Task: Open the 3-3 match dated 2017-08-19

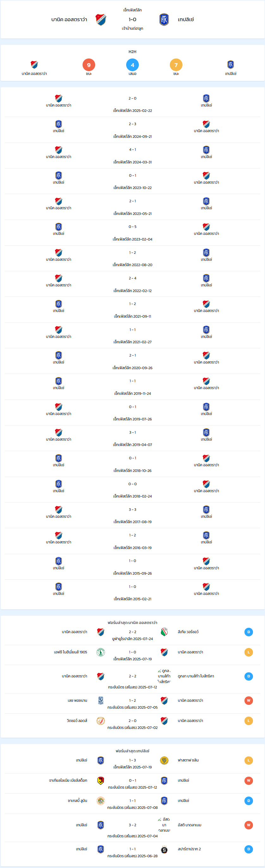Action: coord(132,516)
